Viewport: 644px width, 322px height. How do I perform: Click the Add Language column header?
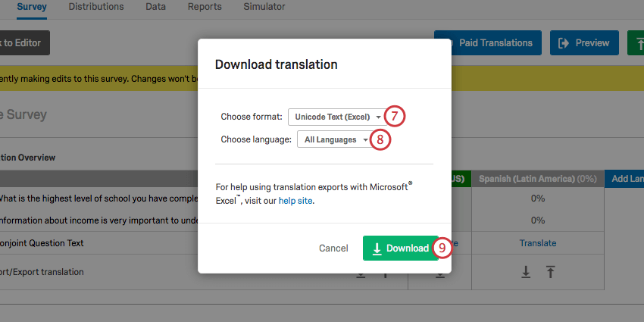click(x=626, y=179)
